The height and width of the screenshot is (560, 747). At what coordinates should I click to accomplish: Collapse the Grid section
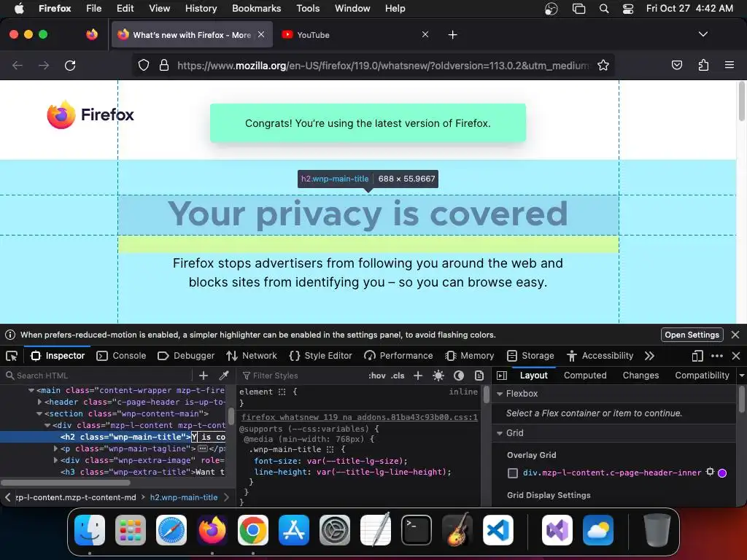pos(500,433)
